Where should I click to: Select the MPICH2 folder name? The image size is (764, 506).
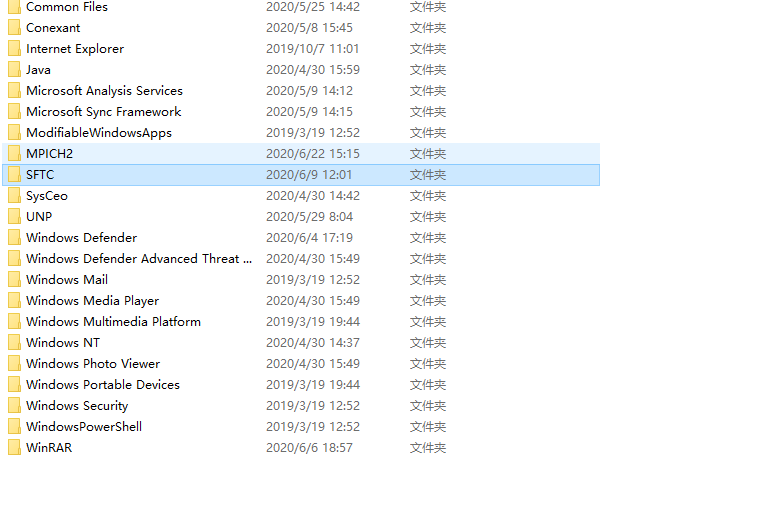point(50,154)
